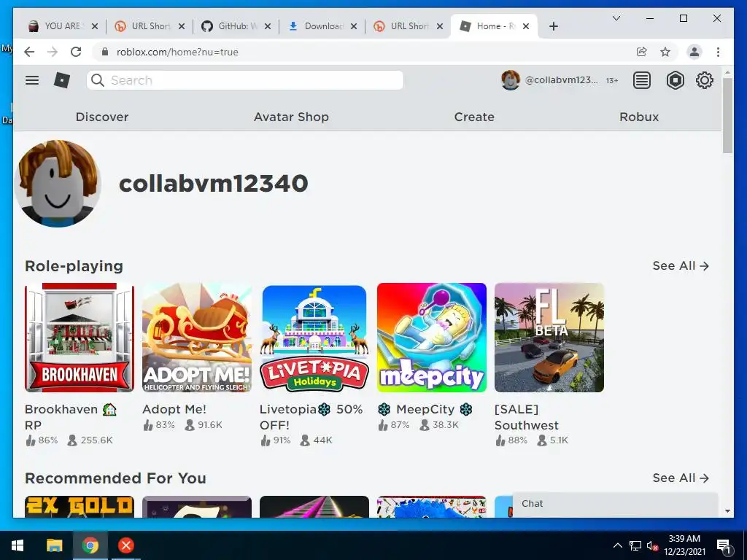Image resolution: width=747 pixels, height=560 pixels.
Task: Switch to the Download tab
Action: (x=322, y=26)
